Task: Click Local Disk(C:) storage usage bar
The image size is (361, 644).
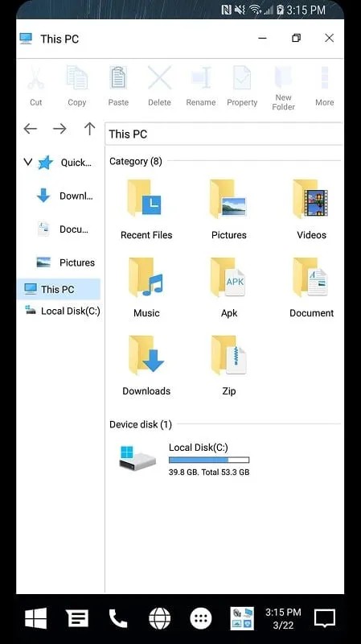Action: (x=209, y=460)
